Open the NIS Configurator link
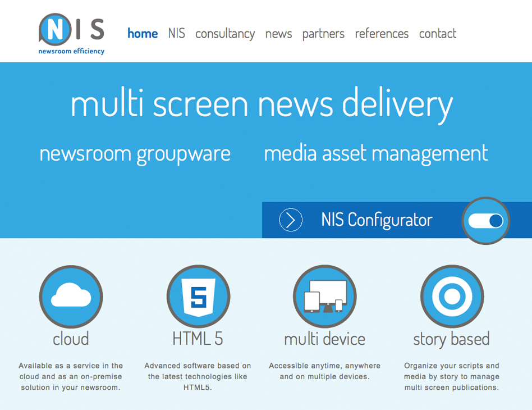 [377, 220]
